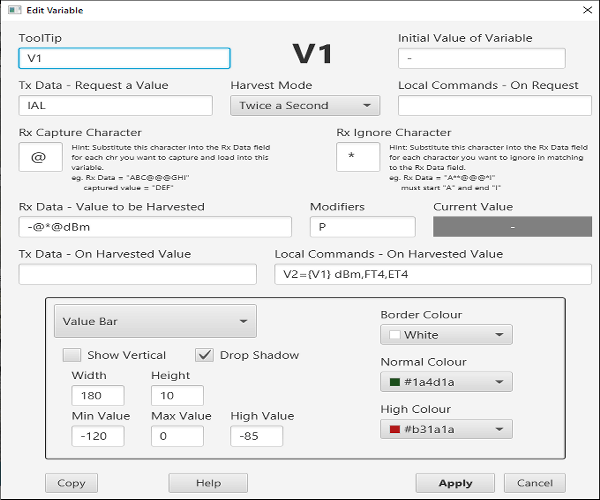Open Help for Edit Variable
Screen dimensions: 600x500
(x=208, y=483)
